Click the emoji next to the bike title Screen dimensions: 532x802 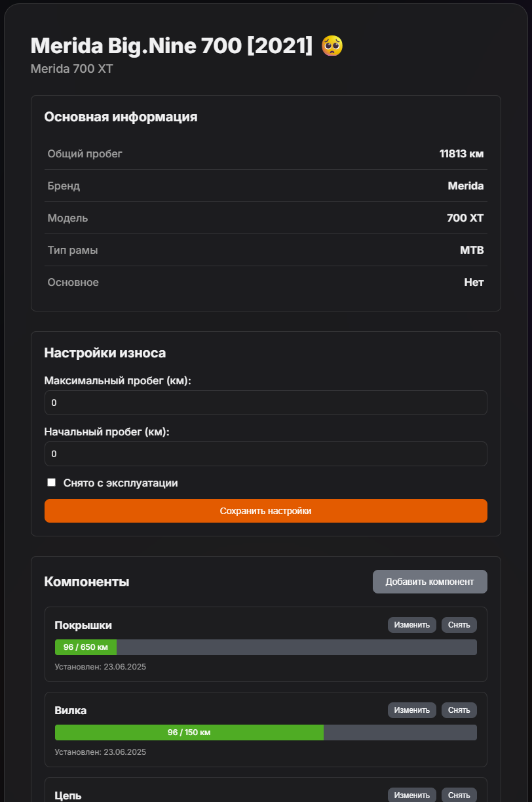coord(332,46)
